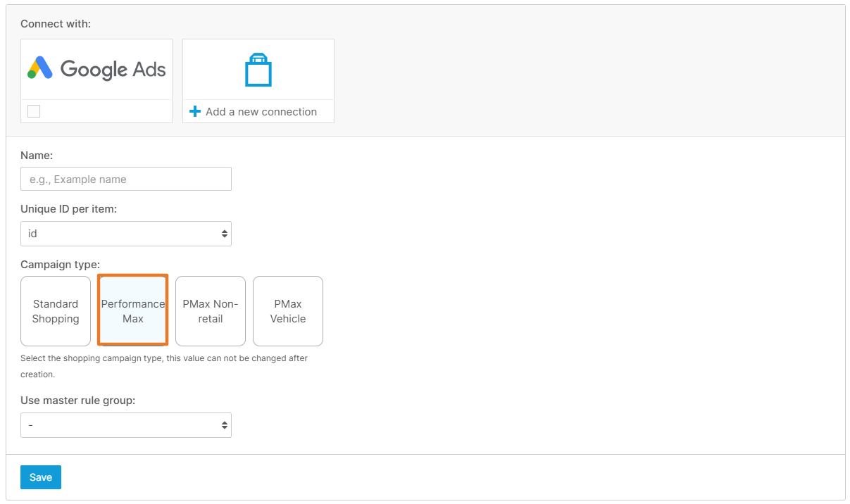Select the PMax Vehicle campaign tile
The image size is (850, 504).
(288, 311)
